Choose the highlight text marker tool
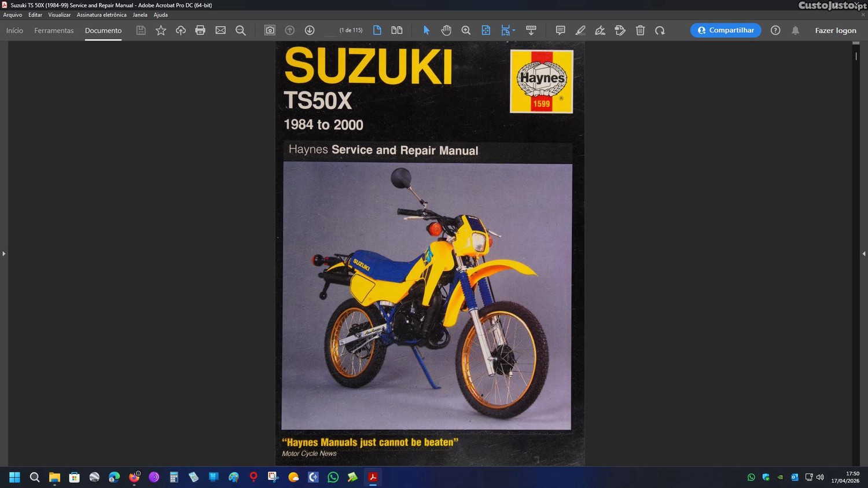 tap(580, 31)
